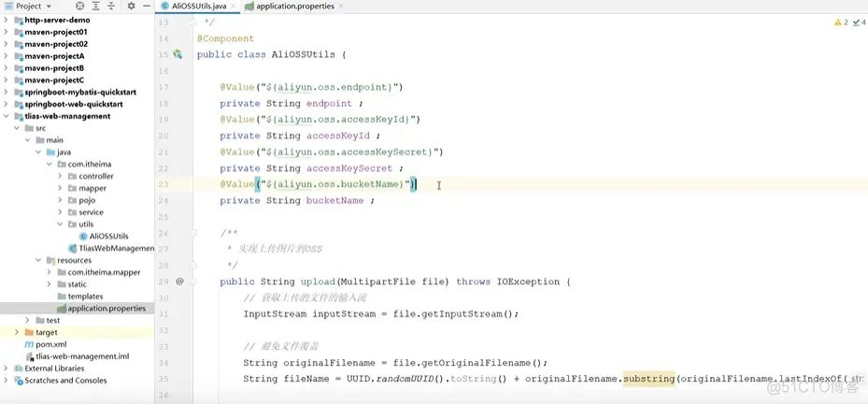This screenshot has height=404, width=868.
Task: Click the green checkmark indicator showing 4
Action: [x=860, y=22]
